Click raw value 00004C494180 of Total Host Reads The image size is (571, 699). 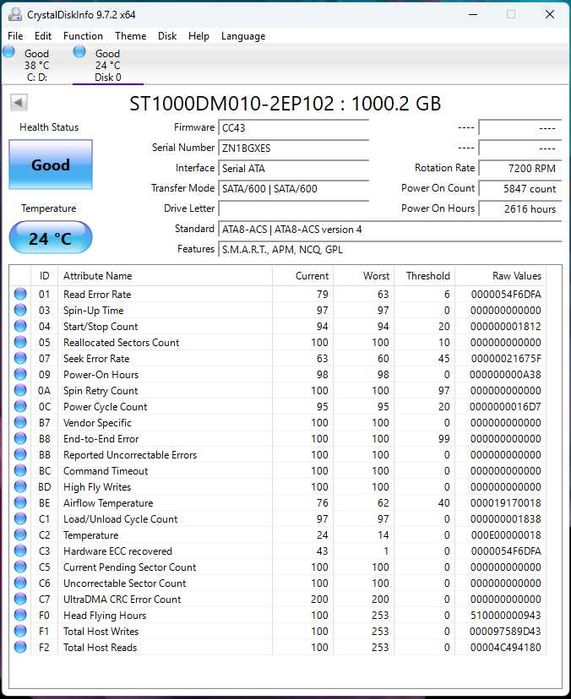(505, 647)
